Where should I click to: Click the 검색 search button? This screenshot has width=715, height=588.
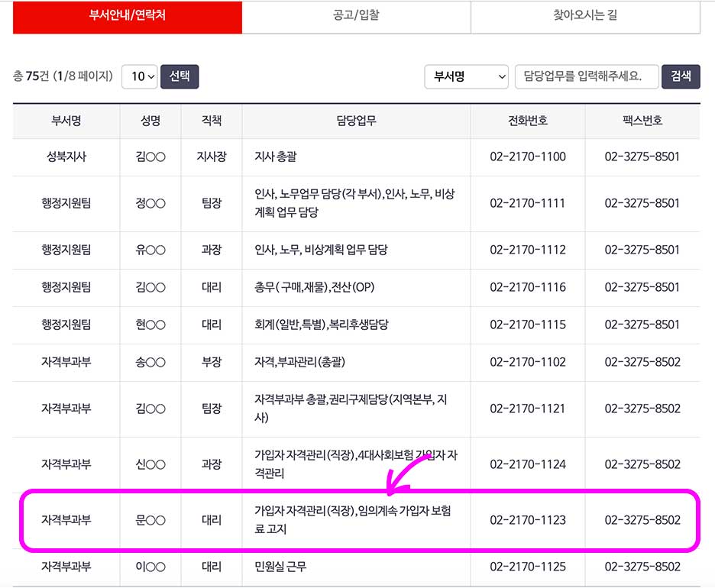coord(680,76)
